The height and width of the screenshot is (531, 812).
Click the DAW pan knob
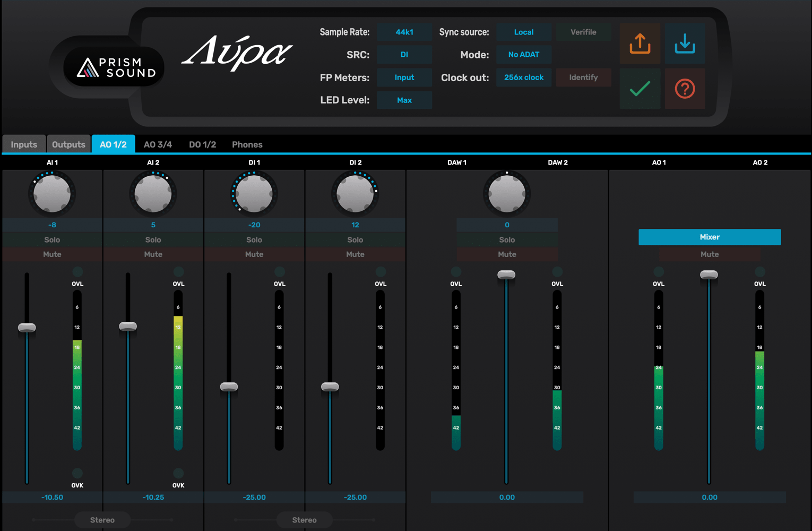click(507, 194)
